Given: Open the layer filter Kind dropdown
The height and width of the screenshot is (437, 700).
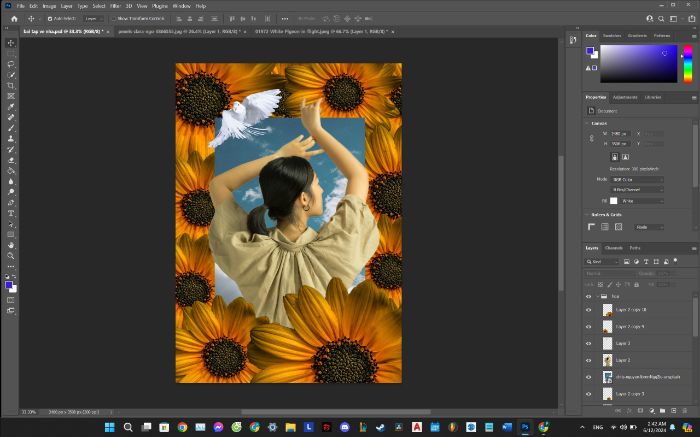Looking at the screenshot, I should pos(603,262).
